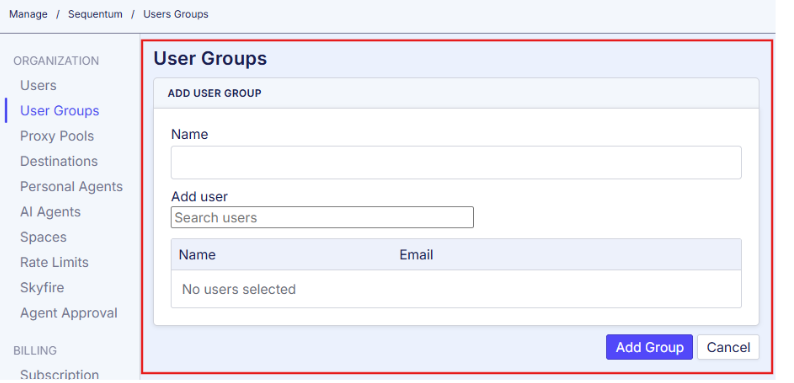Open the Users sidebar page
The image size is (794, 383).
coord(38,86)
